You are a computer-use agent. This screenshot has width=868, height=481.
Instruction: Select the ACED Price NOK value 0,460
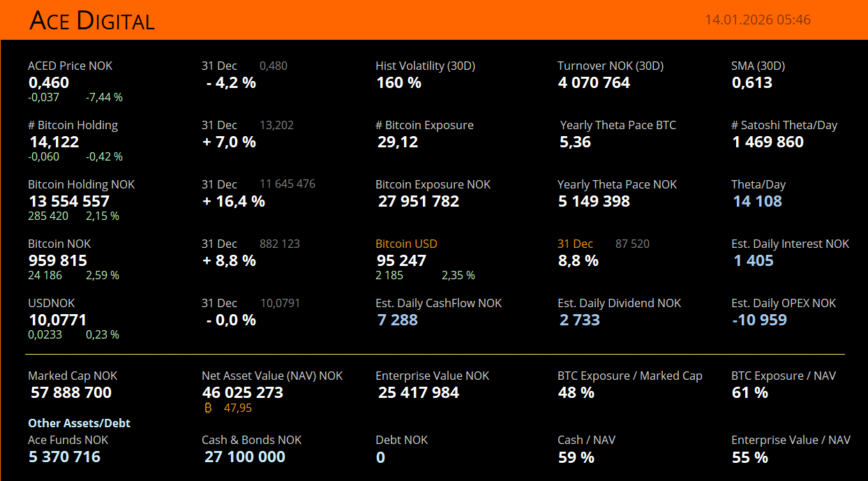tap(49, 82)
